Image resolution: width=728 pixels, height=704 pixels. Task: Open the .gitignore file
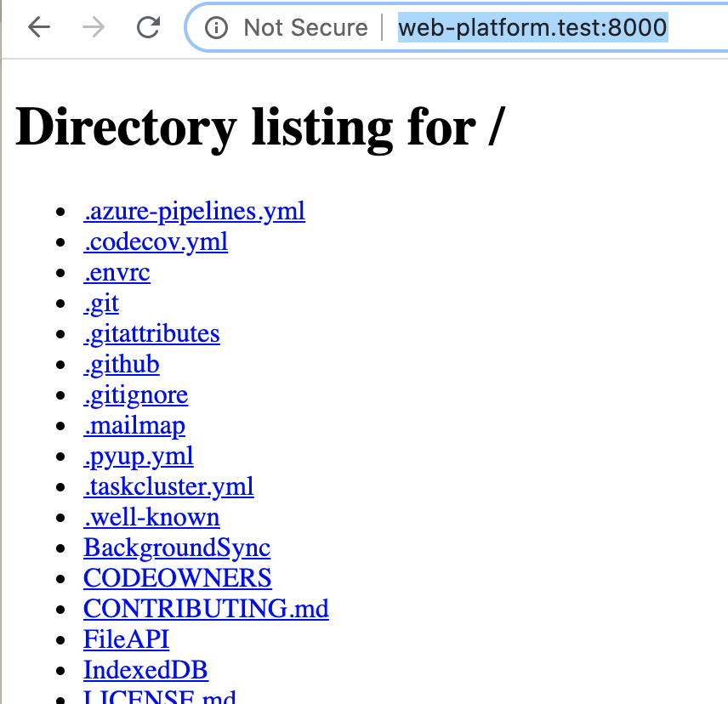coord(135,395)
